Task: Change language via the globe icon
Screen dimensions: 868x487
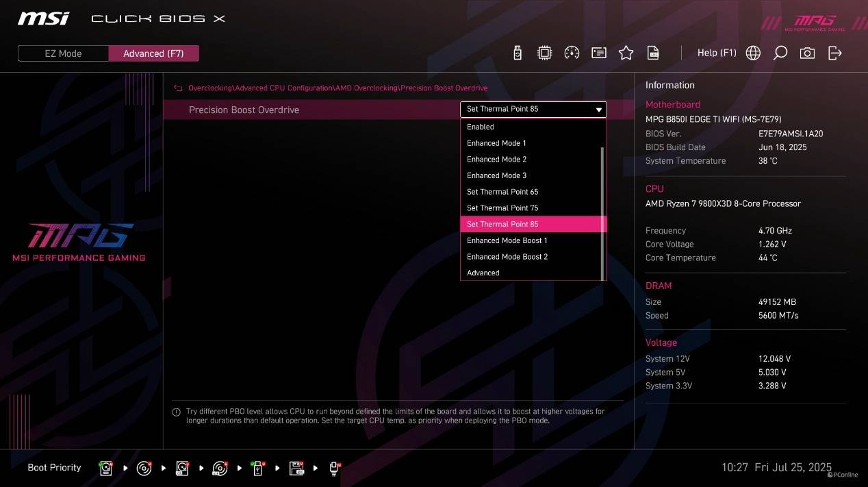Action: click(x=753, y=53)
